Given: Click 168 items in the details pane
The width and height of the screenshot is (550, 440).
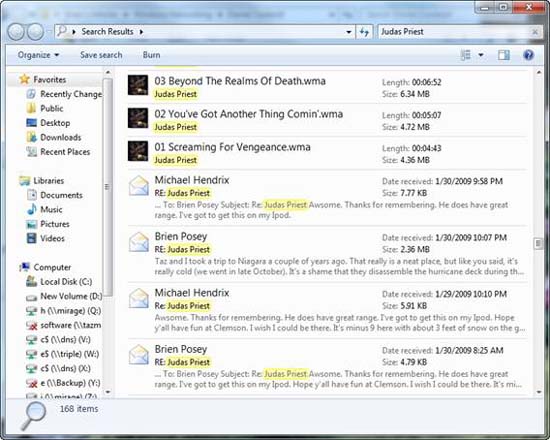Looking at the screenshot, I should coord(79,409).
